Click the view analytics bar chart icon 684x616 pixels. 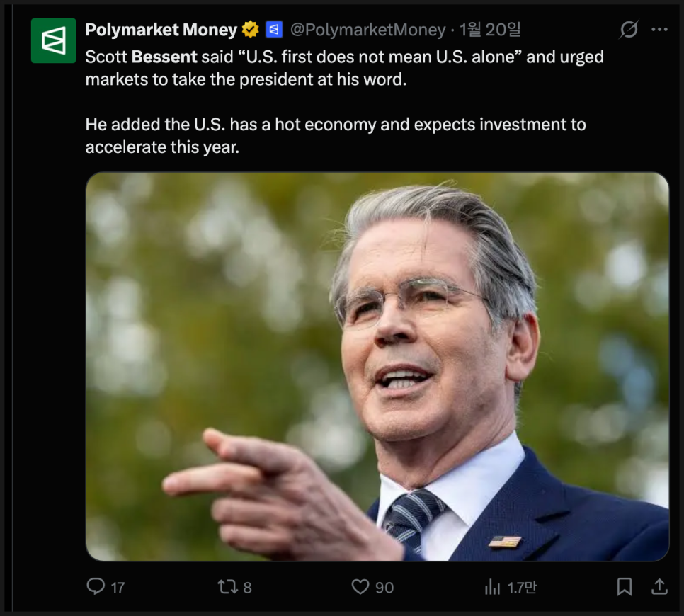(x=492, y=586)
